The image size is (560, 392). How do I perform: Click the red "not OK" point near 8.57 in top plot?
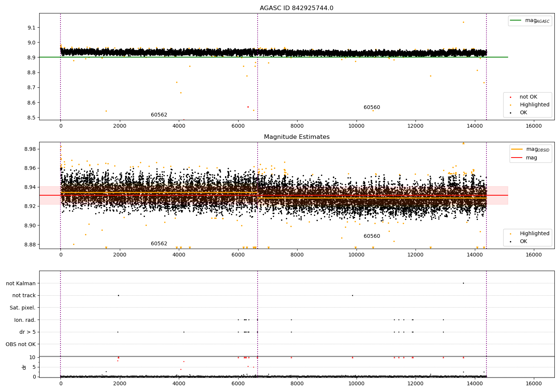click(248, 107)
